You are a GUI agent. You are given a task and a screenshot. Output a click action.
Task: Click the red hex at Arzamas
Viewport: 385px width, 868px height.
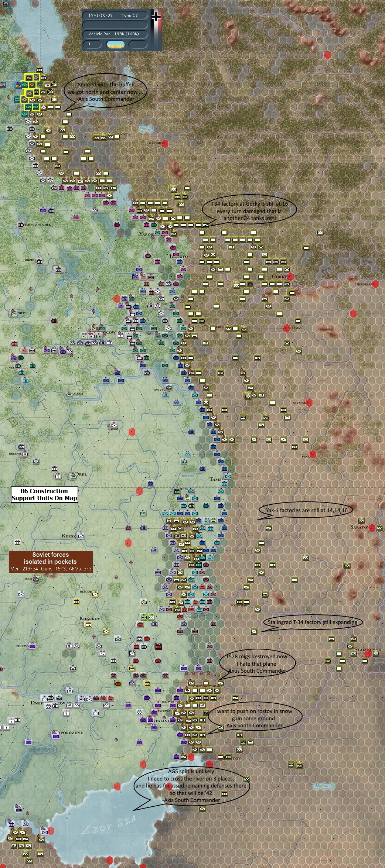point(286,328)
